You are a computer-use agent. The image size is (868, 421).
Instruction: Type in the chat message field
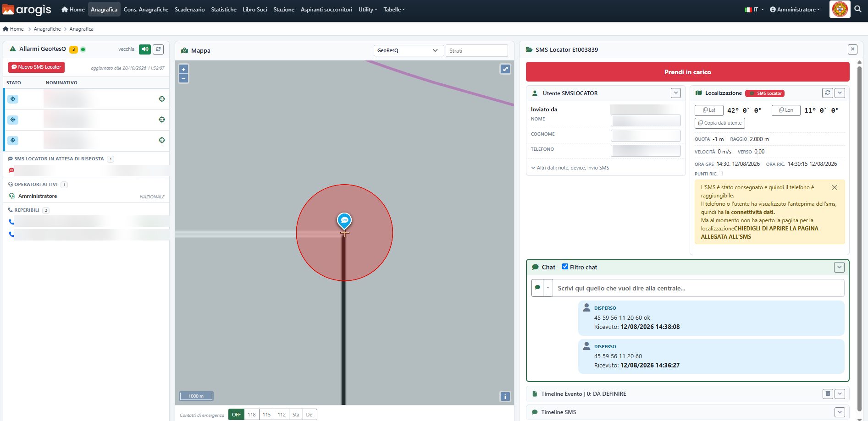[x=698, y=288]
